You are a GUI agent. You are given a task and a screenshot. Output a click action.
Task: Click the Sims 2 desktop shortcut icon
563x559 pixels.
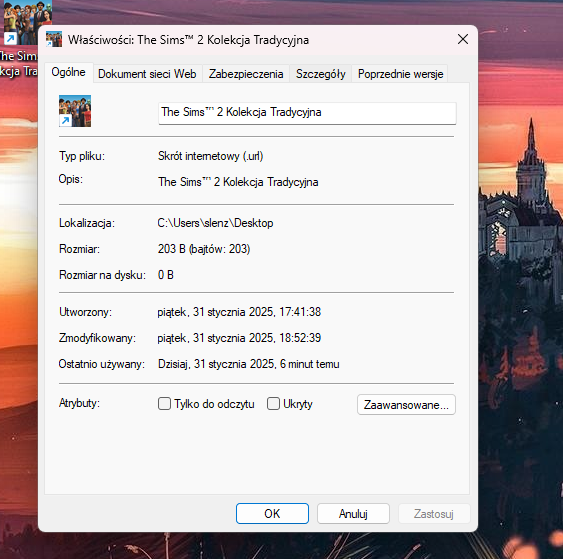pyautogui.click(x=27, y=22)
